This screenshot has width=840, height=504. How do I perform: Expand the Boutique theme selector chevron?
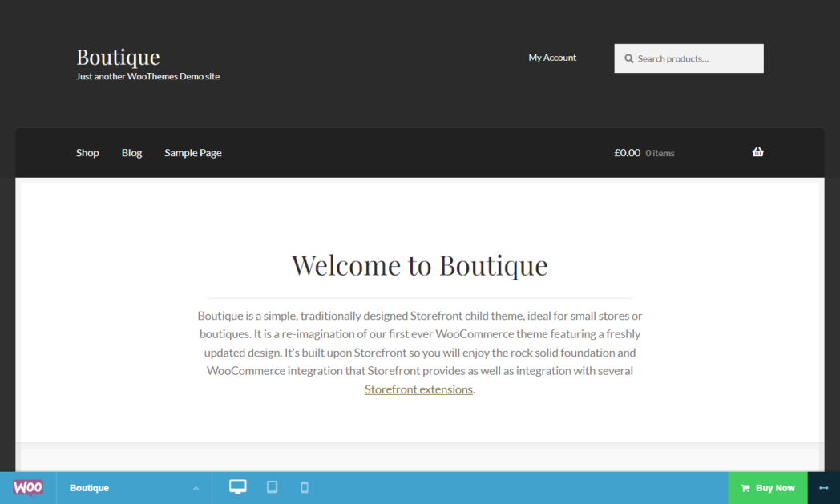point(196,489)
